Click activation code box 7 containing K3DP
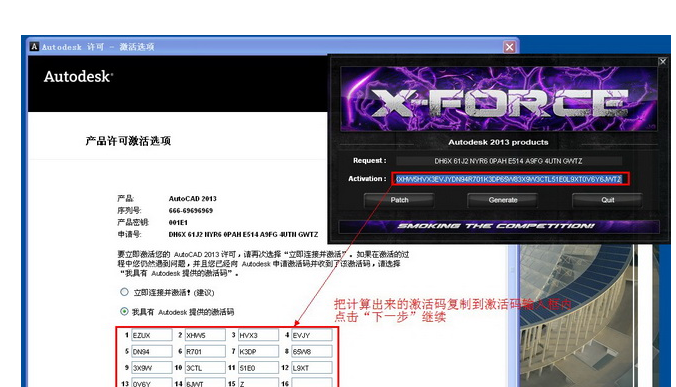This screenshot has height=387, width=676. pos(258,352)
